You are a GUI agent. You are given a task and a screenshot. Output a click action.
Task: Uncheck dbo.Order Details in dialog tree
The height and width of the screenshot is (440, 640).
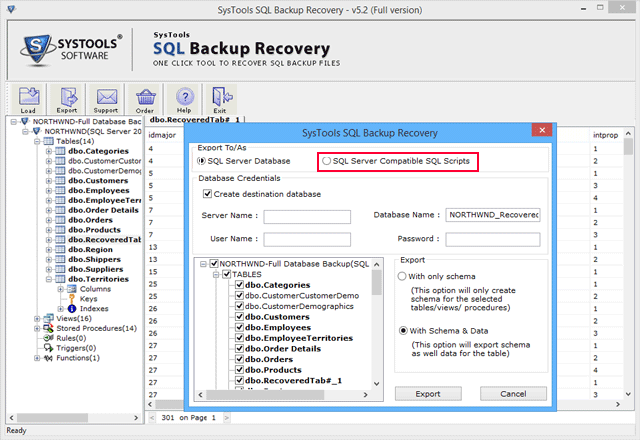[240, 349]
